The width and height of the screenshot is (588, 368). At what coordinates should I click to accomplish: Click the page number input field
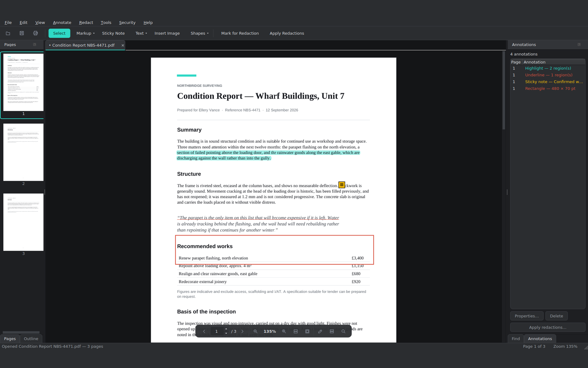point(217,332)
